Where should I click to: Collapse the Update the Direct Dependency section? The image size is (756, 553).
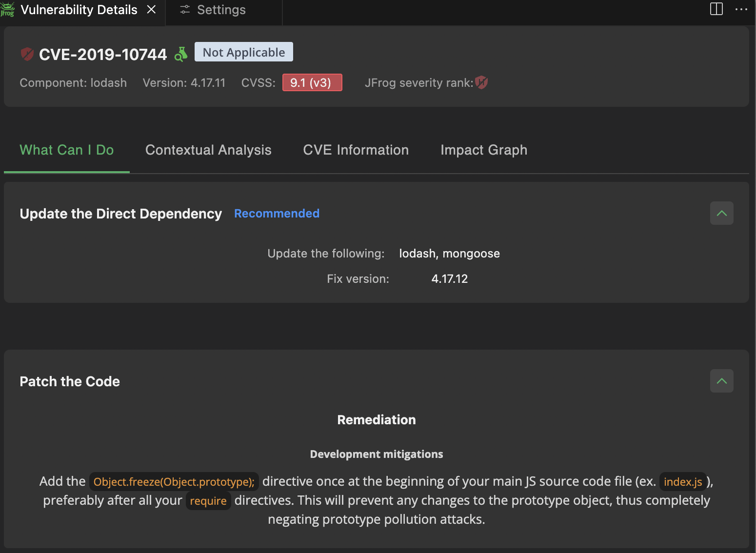[721, 214]
